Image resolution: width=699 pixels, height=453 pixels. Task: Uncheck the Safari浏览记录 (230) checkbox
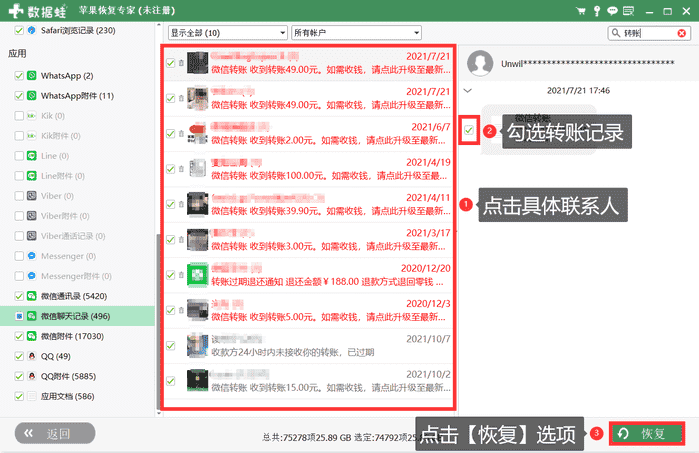click(19, 30)
